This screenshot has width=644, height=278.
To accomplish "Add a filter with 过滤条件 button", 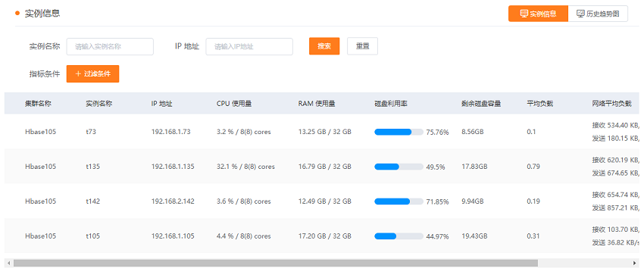I will [x=93, y=74].
